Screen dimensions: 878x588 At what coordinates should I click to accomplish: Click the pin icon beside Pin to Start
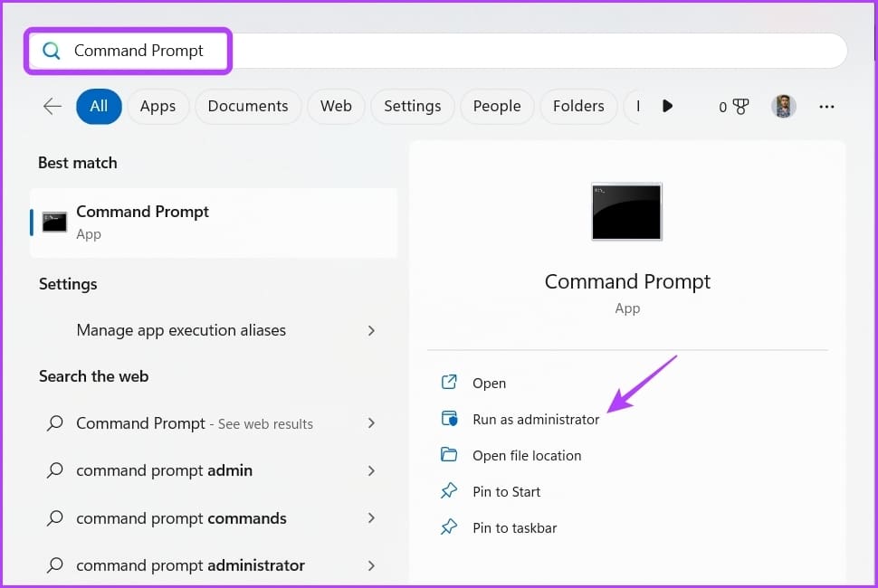[x=449, y=490]
